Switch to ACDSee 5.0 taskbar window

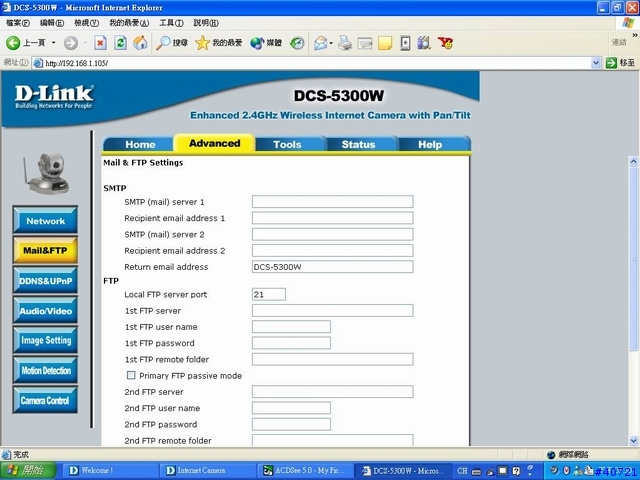tap(304, 471)
